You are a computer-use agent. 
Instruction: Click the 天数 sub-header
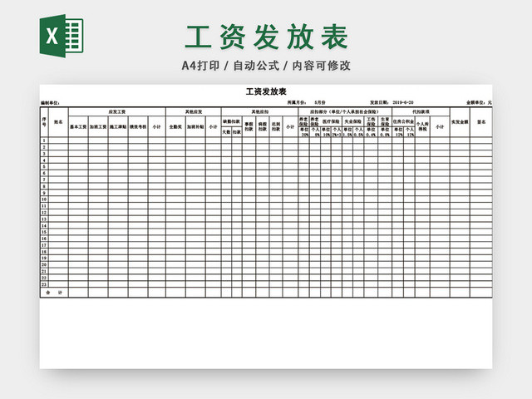coord(226,132)
